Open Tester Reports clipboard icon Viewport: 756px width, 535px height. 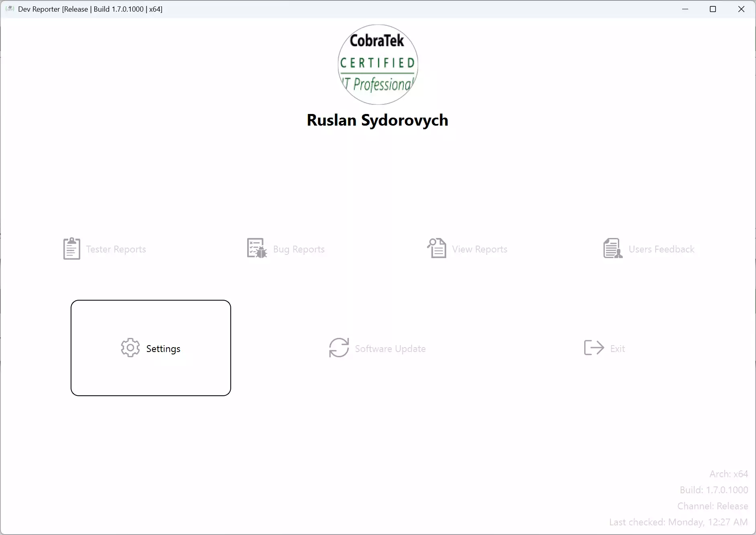click(x=72, y=248)
